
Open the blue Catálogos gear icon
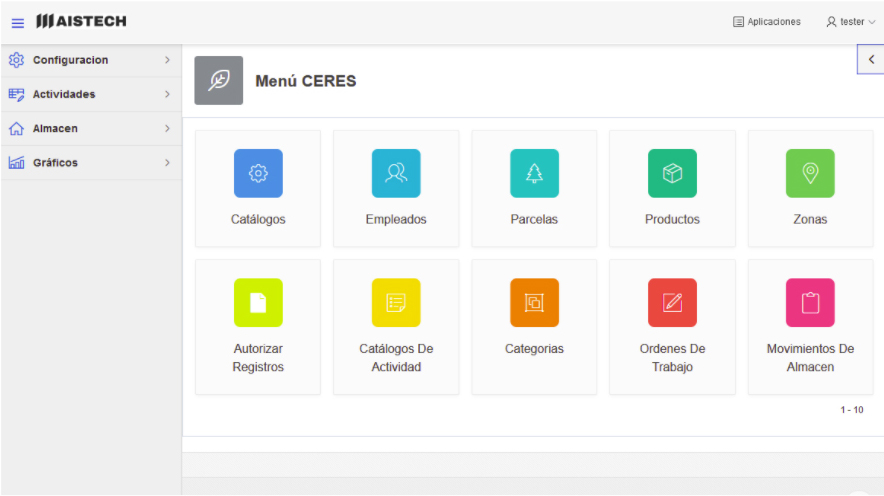tap(258, 173)
